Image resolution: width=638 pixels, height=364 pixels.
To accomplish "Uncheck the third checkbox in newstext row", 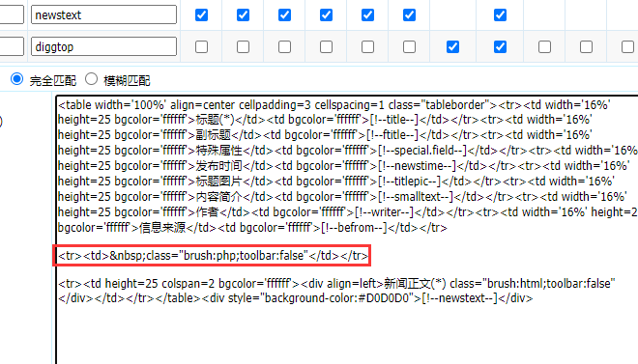I will pos(284,15).
